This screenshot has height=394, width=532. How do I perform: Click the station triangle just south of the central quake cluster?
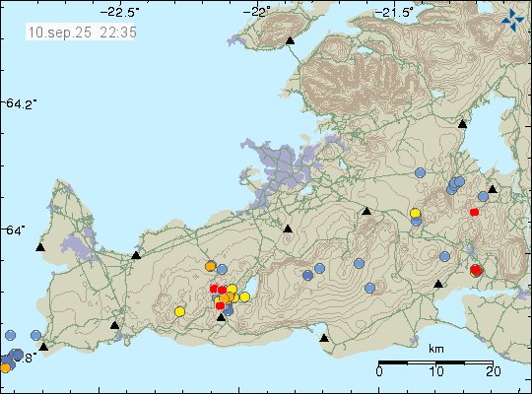pos(221,317)
